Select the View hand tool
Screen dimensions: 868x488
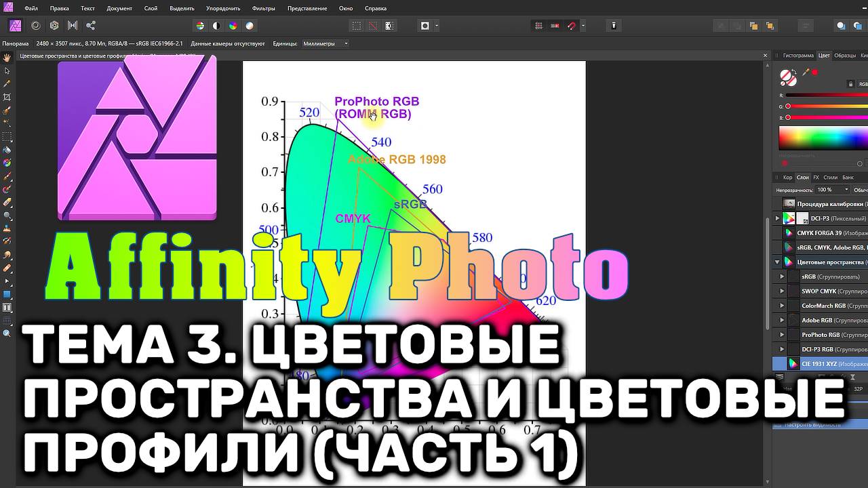(x=7, y=58)
